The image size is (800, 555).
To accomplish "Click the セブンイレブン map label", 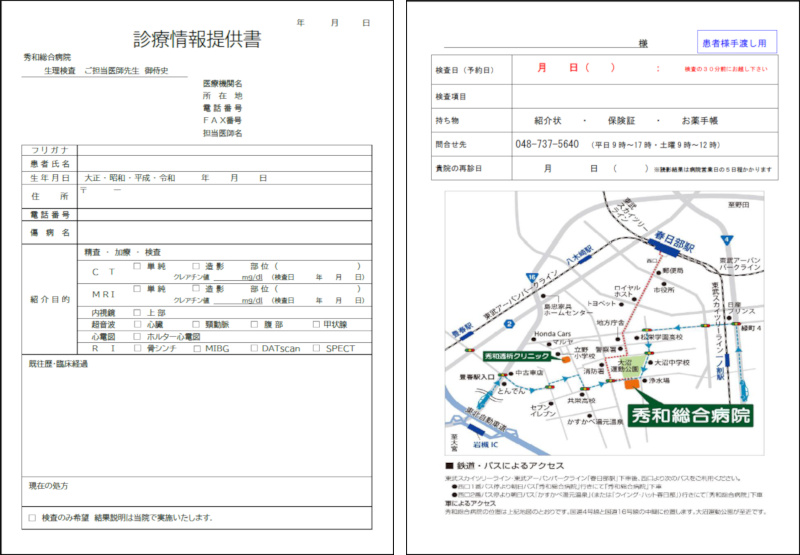I will coord(542,411).
